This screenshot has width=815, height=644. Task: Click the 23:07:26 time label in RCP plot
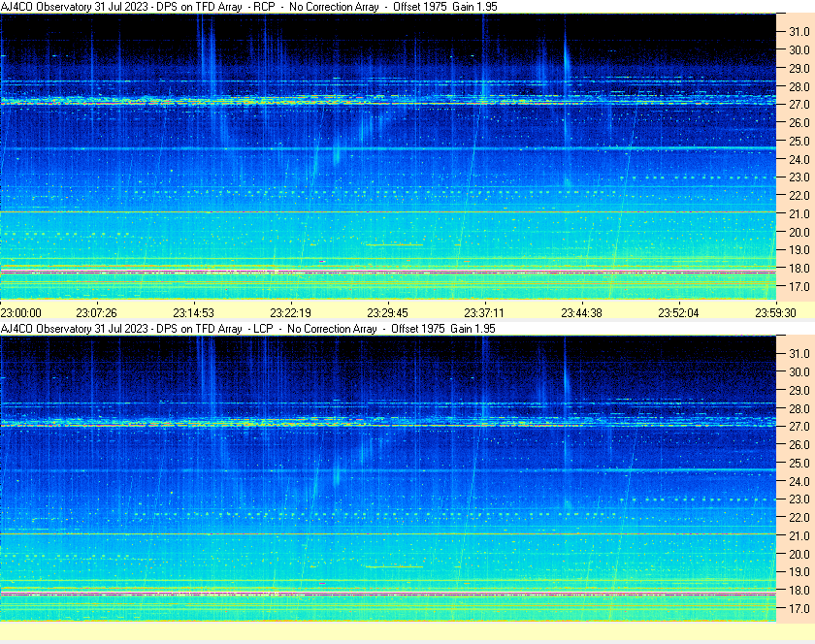pyautogui.click(x=97, y=313)
